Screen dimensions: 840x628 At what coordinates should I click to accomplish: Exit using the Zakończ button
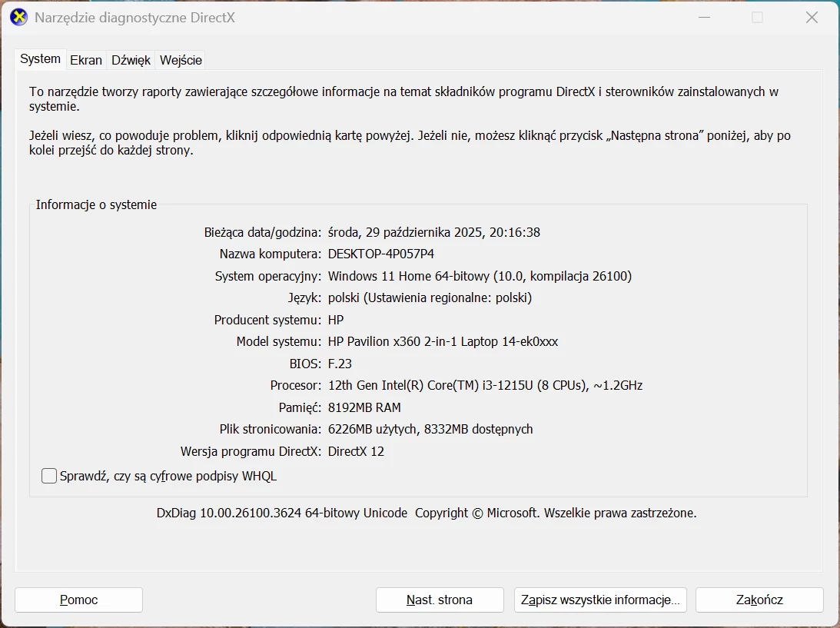point(759,600)
